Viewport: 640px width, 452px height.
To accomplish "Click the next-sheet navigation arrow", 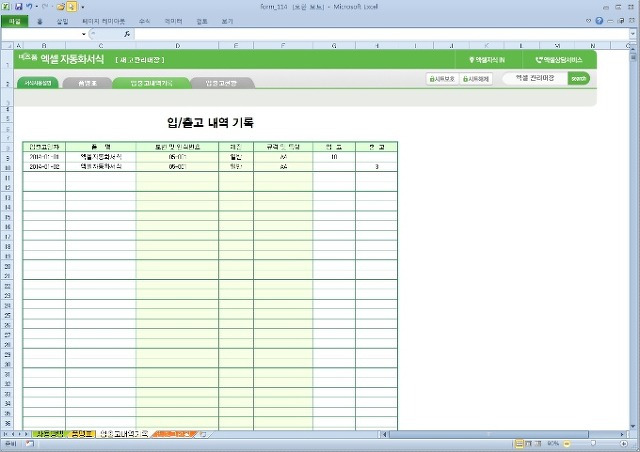I will point(20,434).
